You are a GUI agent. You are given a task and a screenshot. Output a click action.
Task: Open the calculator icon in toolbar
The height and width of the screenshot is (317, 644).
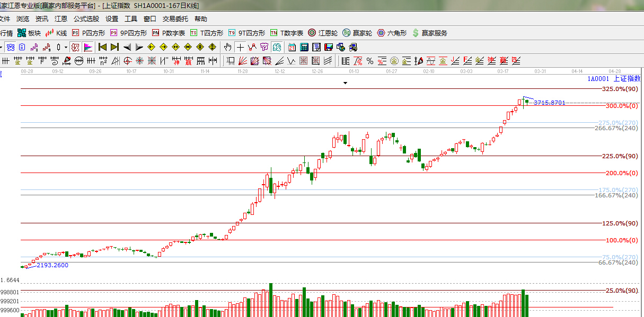click(x=303, y=47)
